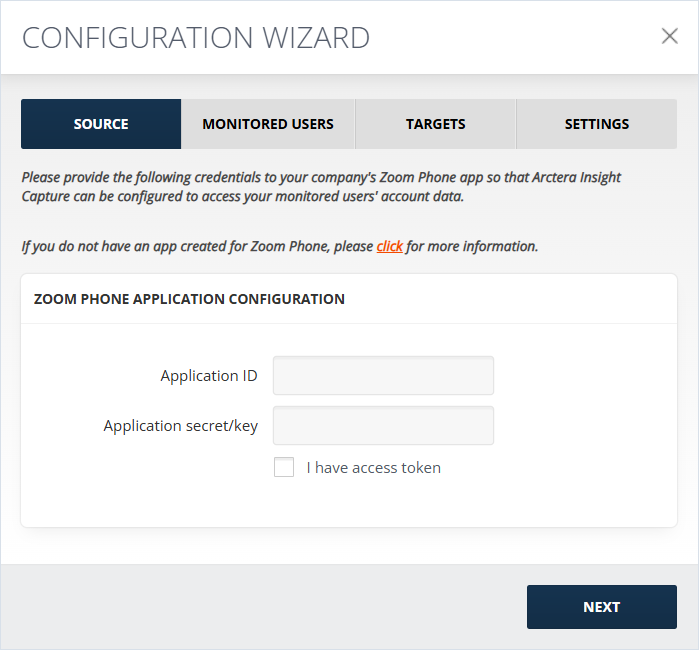The image size is (699, 650).
Task: Click the 'Application ID' field label
Action: coord(209,376)
